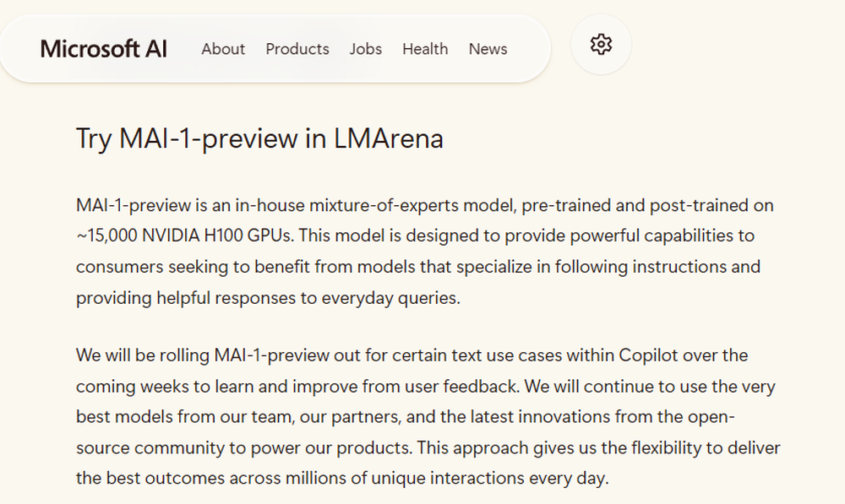This screenshot has width=845, height=504.
Task: Open the News nav link
Action: pyautogui.click(x=488, y=49)
